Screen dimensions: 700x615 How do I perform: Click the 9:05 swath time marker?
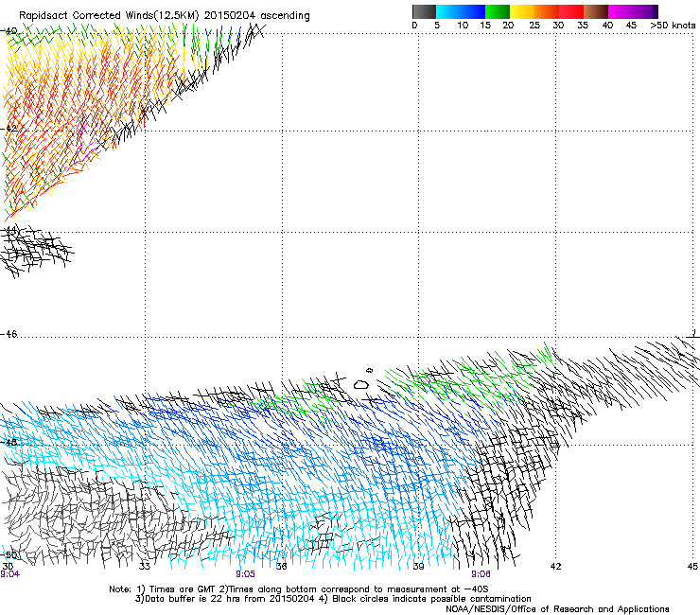pyautogui.click(x=245, y=574)
